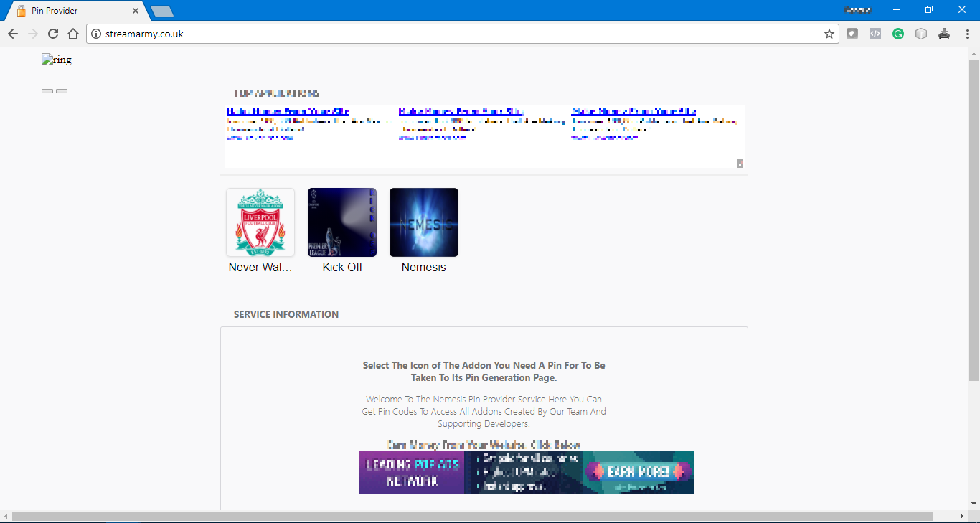This screenshot has width=980, height=523.
Task: Open the Nemesis addon pin page
Action: pyautogui.click(x=424, y=222)
